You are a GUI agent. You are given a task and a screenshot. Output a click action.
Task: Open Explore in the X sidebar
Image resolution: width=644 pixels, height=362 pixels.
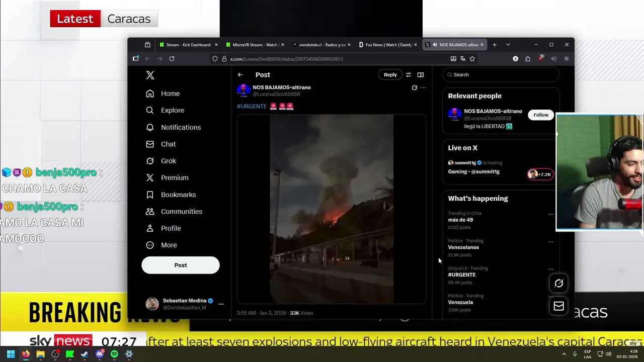point(165,110)
